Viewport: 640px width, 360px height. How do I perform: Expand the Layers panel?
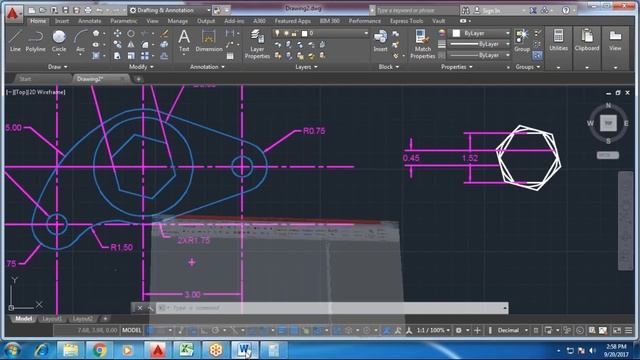(306, 67)
